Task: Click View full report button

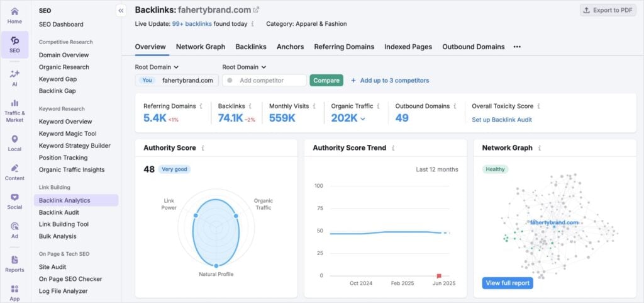Action: pyautogui.click(x=508, y=283)
